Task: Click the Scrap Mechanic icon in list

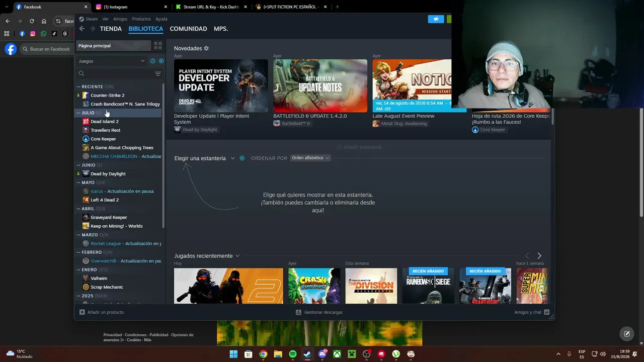Action: (86, 287)
